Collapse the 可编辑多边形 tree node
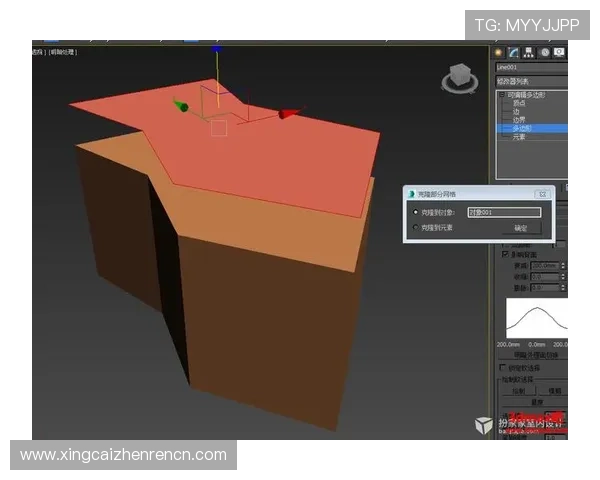Image resolution: width=600 pixels, height=480 pixels. pyautogui.click(x=502, y=96)
